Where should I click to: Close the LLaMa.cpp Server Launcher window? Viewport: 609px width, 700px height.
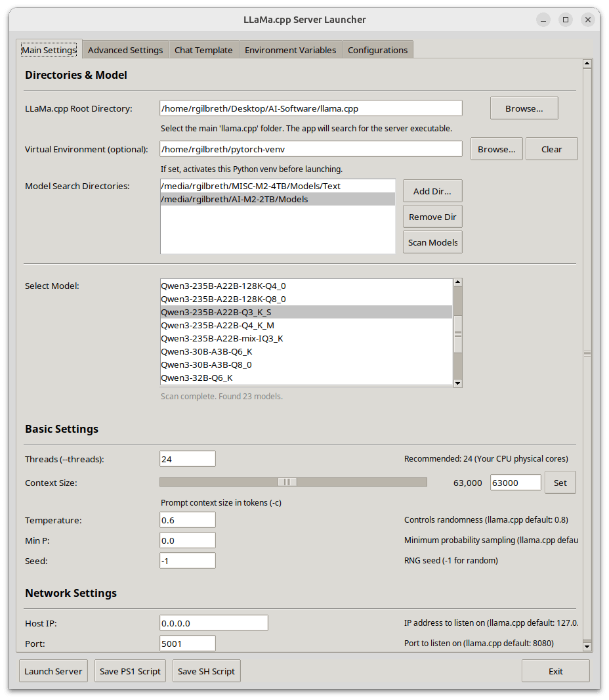pyautogui.click(x=588, y=20)
